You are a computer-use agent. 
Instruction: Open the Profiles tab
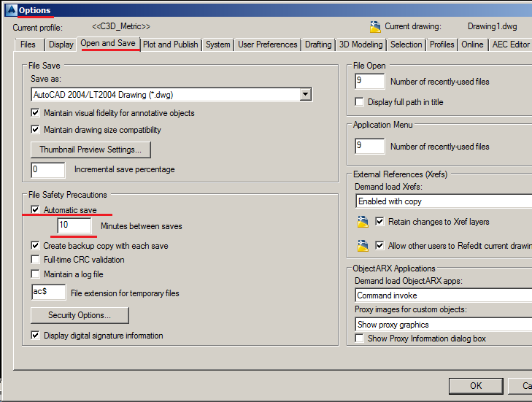tap(442, 45)
